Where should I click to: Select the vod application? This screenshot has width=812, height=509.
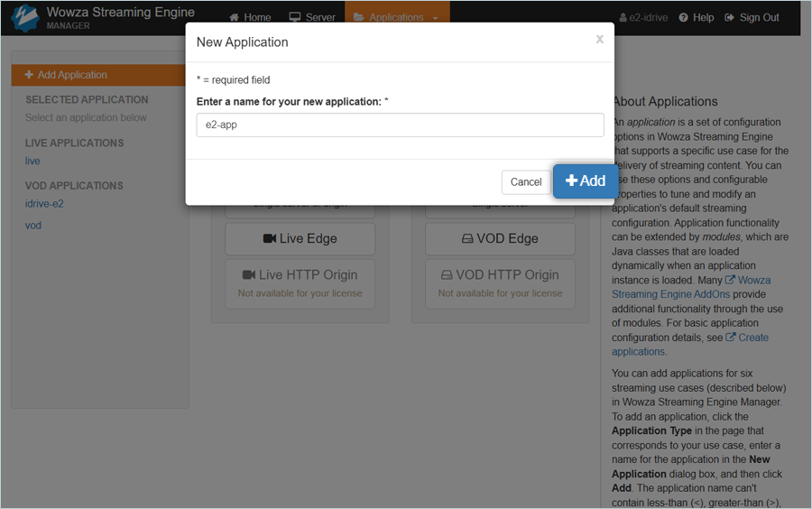coord(33,226)
